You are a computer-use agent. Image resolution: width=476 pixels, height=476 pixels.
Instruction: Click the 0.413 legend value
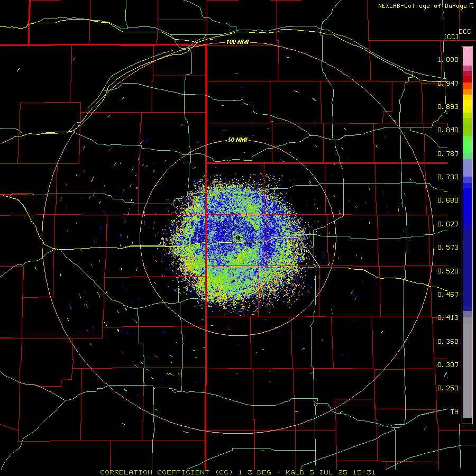[x=448, y=318]
